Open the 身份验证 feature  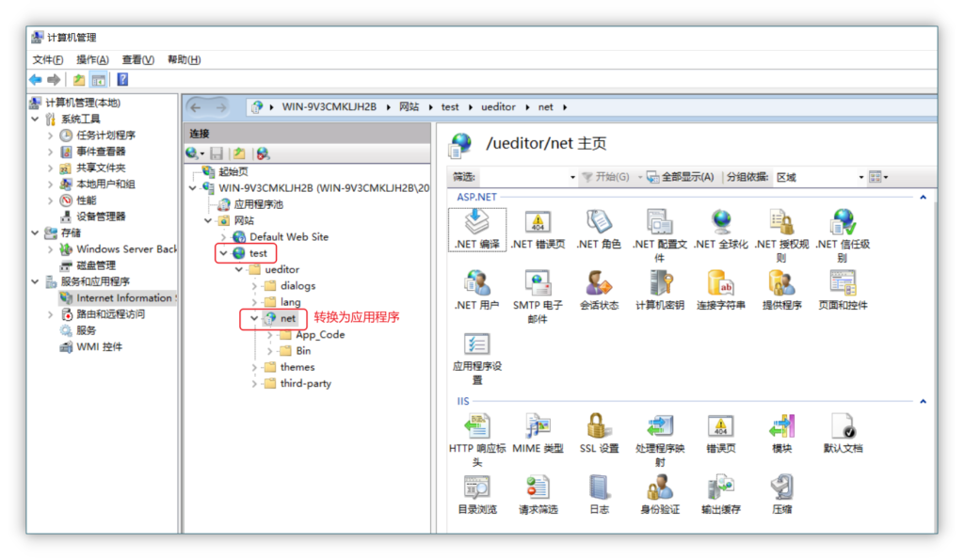660,495
